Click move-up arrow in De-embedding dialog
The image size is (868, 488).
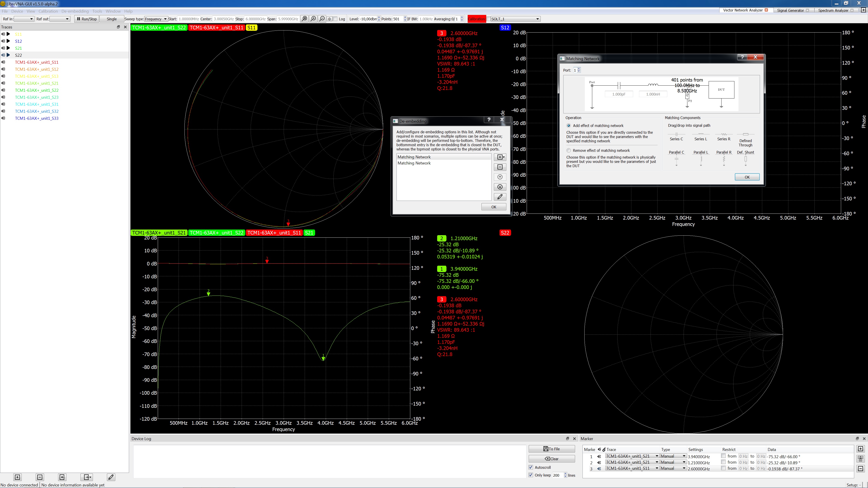point(500,177)
